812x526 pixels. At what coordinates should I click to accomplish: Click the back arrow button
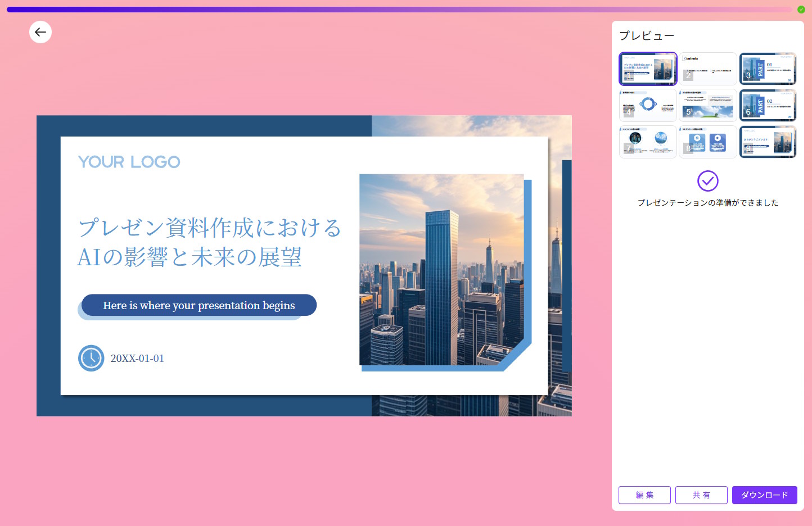[40, 32]
